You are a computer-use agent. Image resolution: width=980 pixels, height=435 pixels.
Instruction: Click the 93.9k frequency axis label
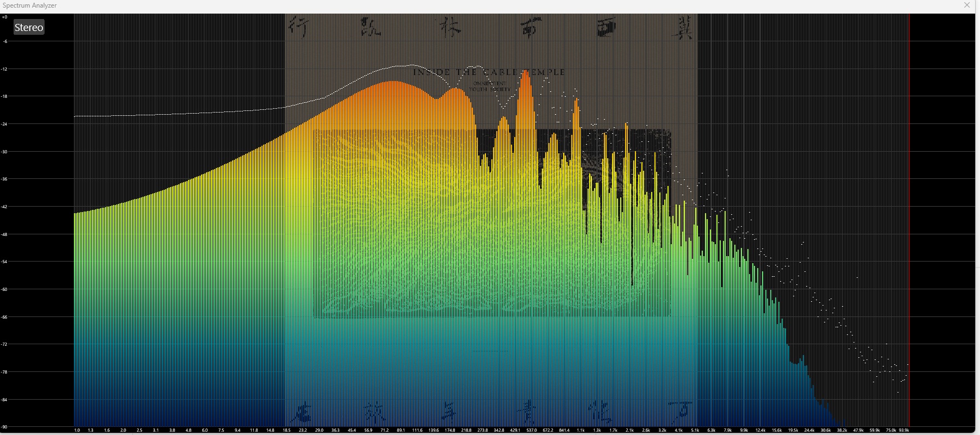[x=903, y=430]
